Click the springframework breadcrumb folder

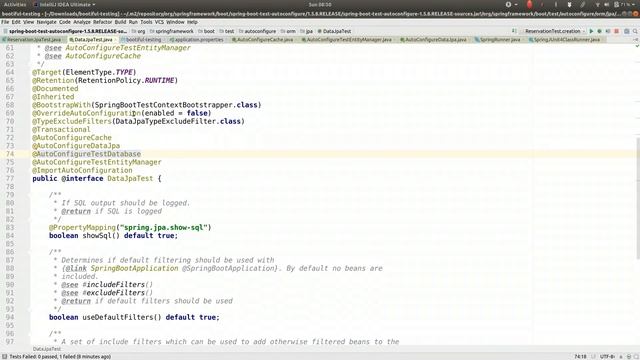coord(172,31)
